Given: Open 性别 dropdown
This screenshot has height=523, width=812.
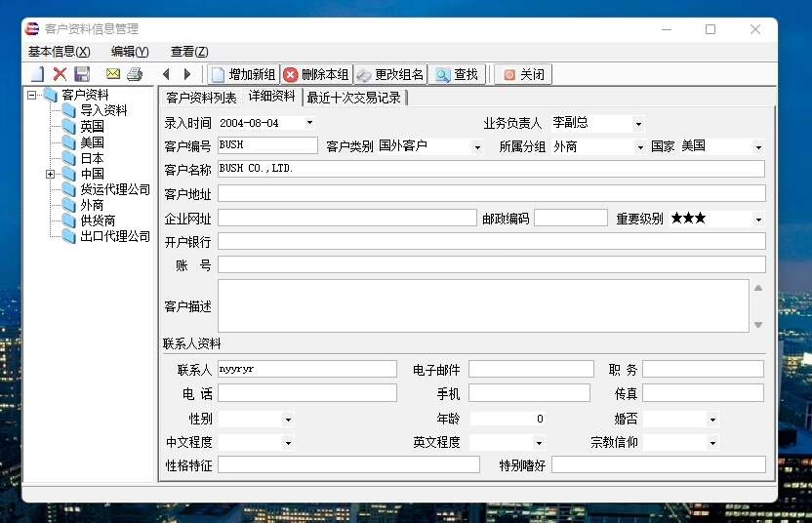Looking at the screenshot, I should [x=289, y=419].
